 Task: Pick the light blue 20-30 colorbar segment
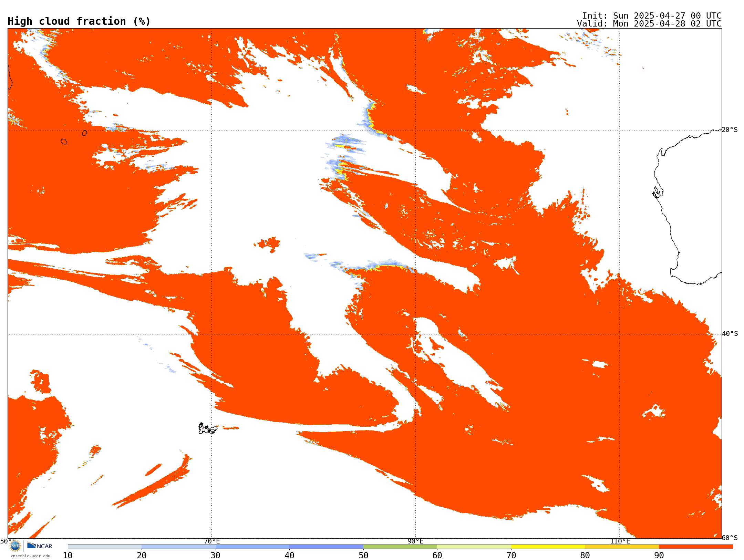[178, 547]
